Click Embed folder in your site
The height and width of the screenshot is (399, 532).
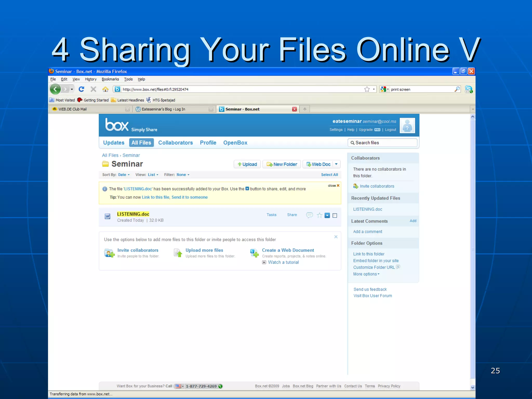[x=376, y=261]
